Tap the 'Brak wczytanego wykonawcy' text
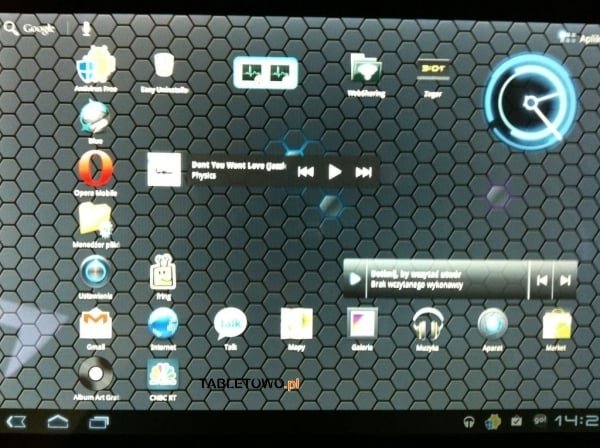The image size is (600, 448). coord(416,285)
